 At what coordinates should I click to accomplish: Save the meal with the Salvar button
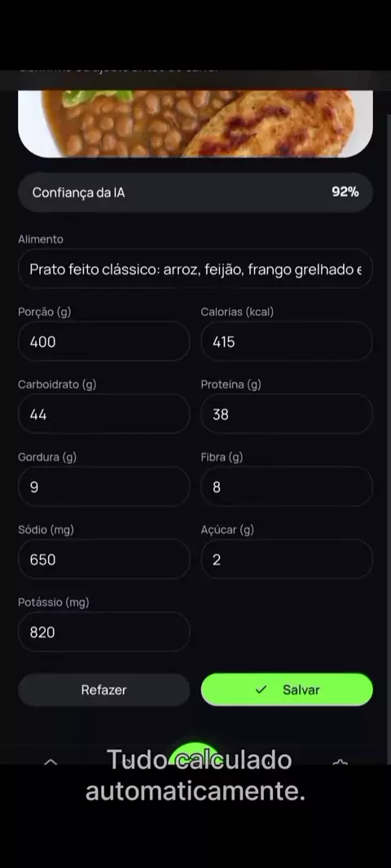287,690
